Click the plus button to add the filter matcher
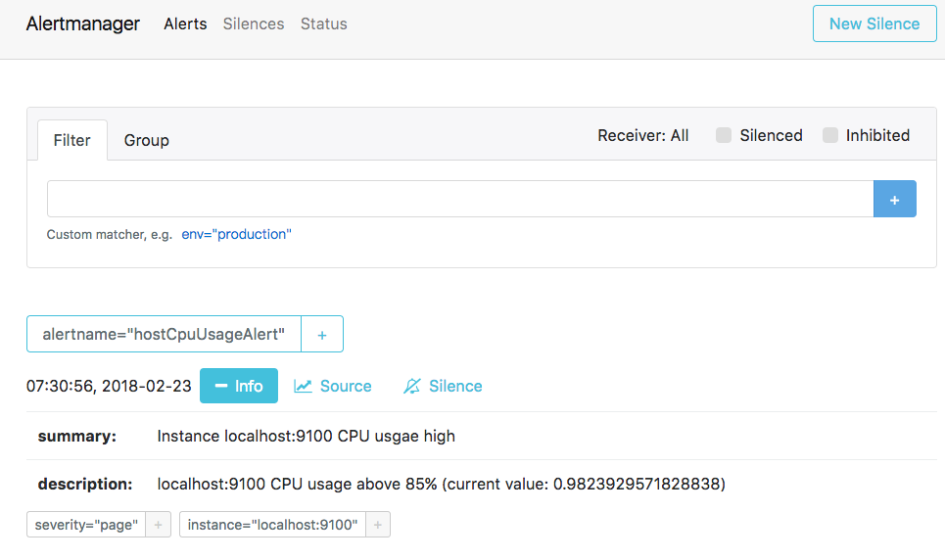945x560 pixels. [894, 199]
